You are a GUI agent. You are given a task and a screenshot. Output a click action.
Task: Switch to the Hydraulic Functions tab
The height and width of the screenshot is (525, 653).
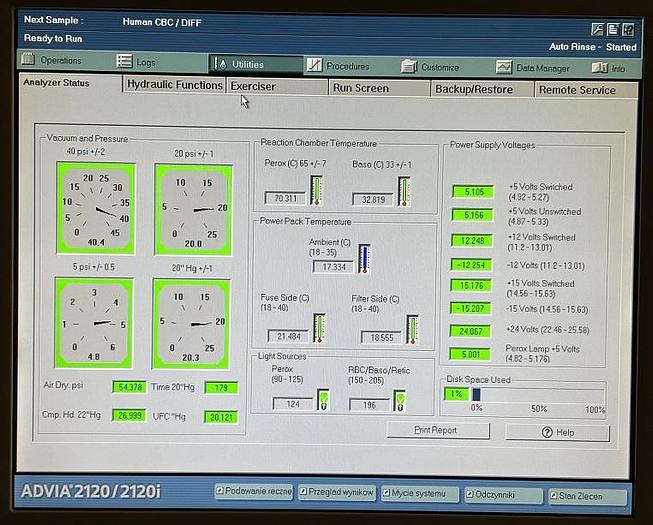(x=174, y=86)
